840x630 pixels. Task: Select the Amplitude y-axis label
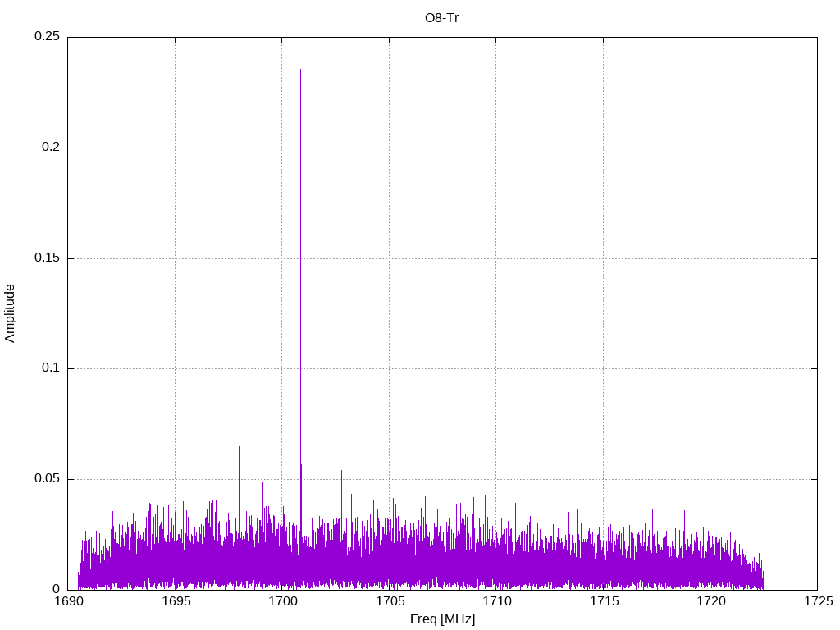[x=10, y=313]
